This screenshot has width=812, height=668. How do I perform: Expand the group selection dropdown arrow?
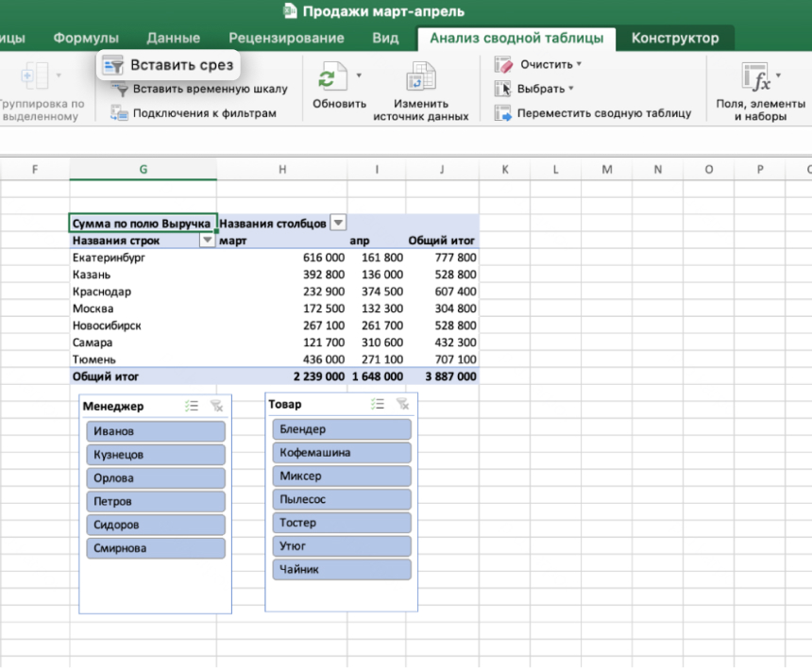tap(59, 75)
